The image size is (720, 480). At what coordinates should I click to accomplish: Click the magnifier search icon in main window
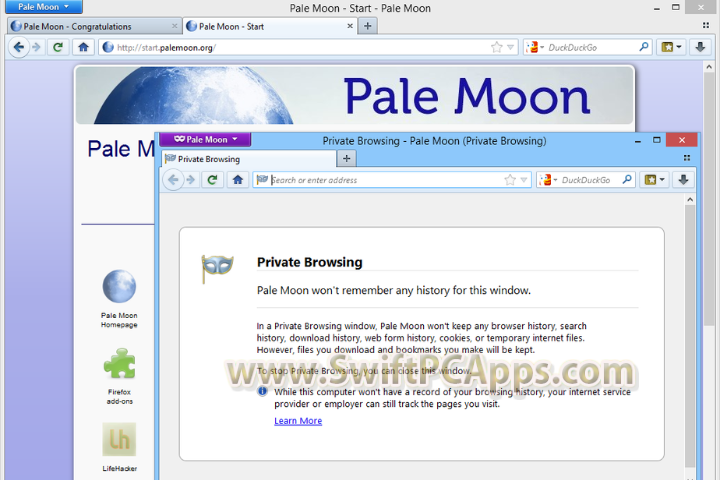point(644,47)
